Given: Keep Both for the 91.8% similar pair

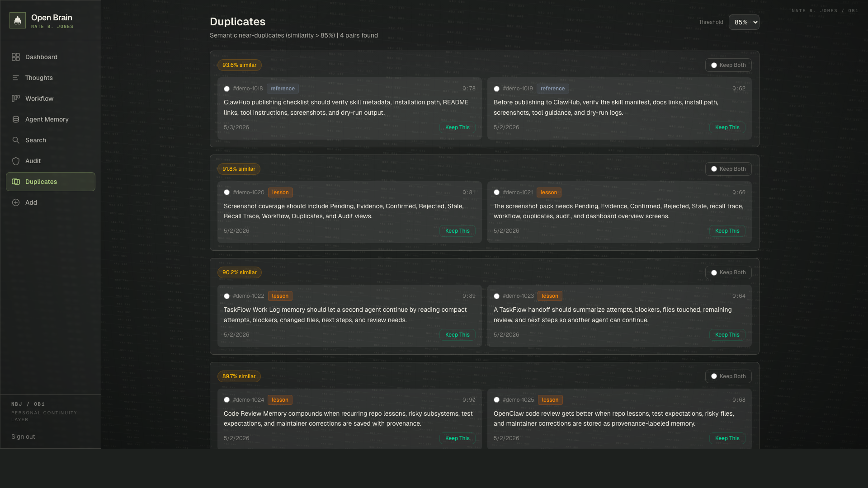Looking at the screenshot, I should tap(728, 169).
